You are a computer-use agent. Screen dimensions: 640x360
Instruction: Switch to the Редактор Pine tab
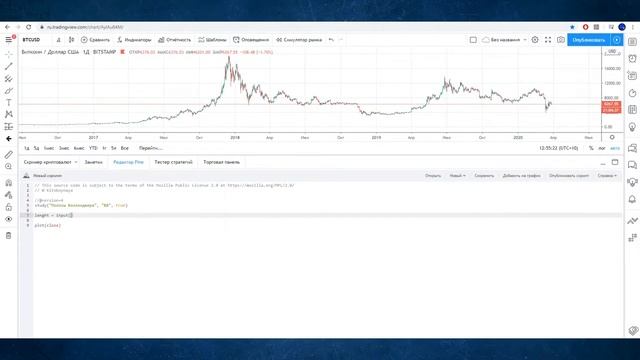click(x=128, y=162)
